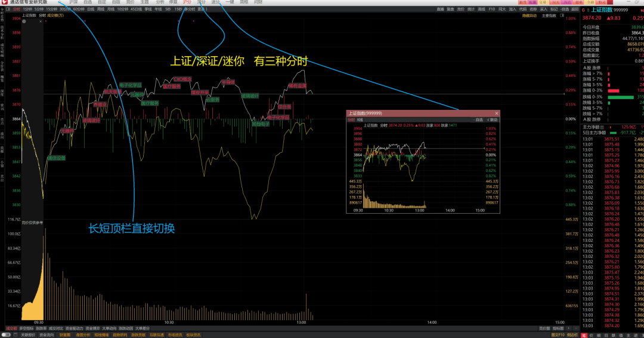The height and width of the screenshot is (338, 644).
Task: Click the 竞价 toolbar button
Action: [x=461, y=9]
